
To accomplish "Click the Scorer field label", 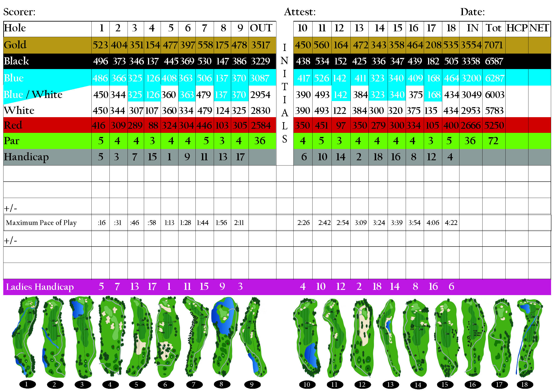I will point(19,12).
